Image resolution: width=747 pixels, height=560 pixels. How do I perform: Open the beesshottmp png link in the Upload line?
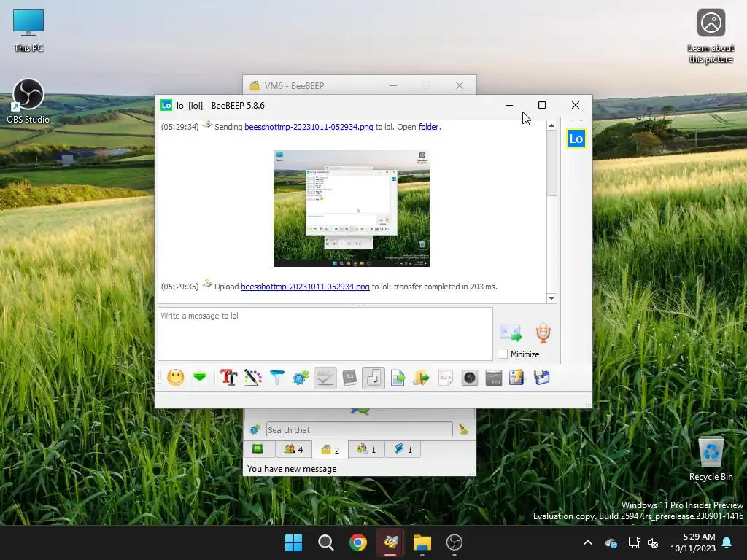pyautogui.click(x=305, y=287)
